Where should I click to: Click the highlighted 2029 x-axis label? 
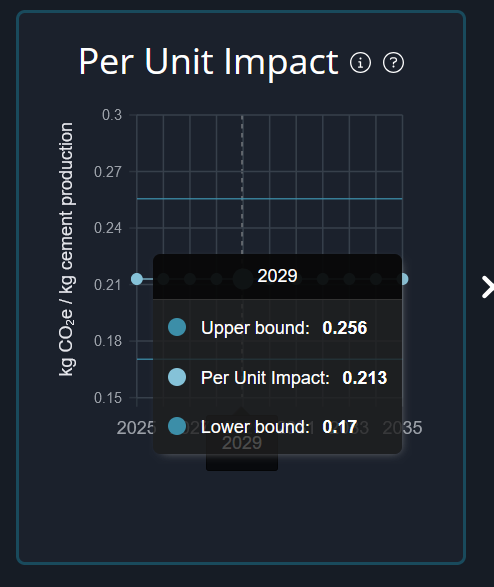click(242, 443)
